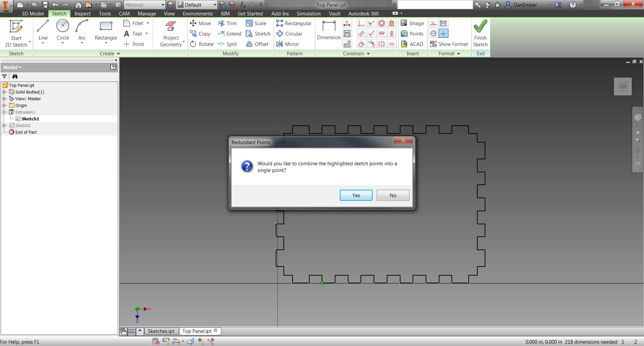The height and width of the screenshot is (346, 644).
Task: Click the Save icon in quick access
Action: pyautogui.click(x=45, y=5)
